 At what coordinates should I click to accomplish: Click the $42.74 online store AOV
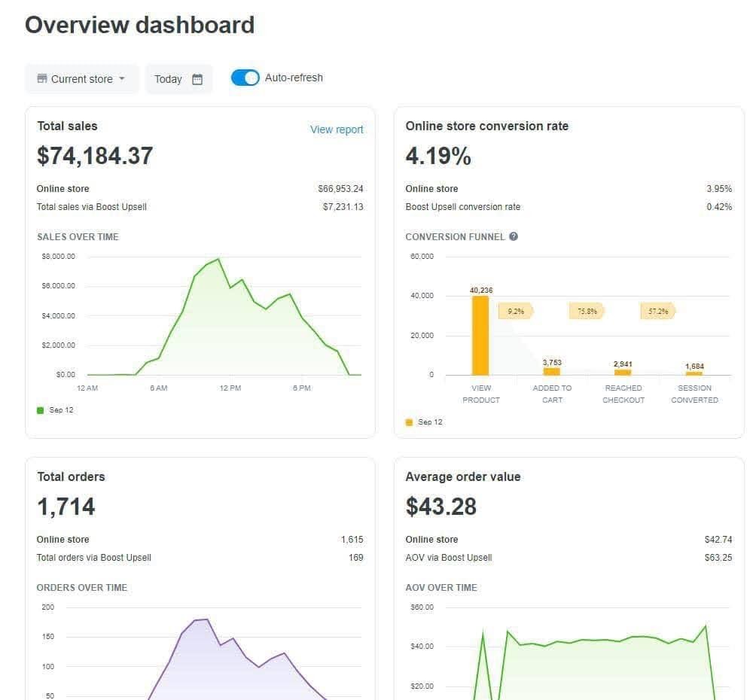tap(718, 540)
